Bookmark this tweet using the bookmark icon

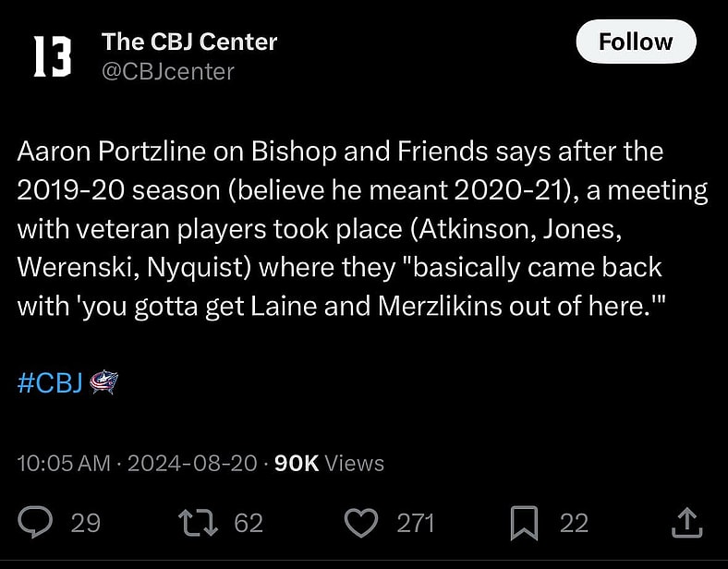coord(524,524)
